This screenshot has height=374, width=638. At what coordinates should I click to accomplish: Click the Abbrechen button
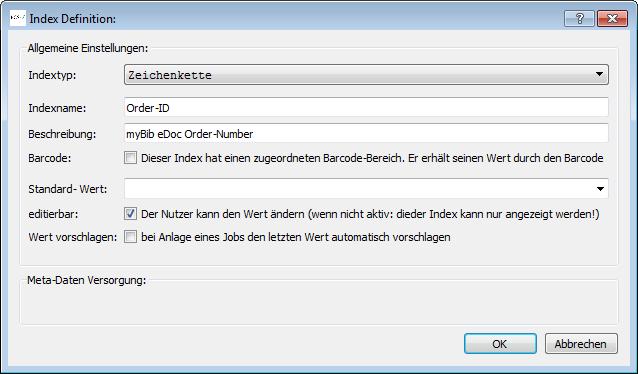click(581, 344)
